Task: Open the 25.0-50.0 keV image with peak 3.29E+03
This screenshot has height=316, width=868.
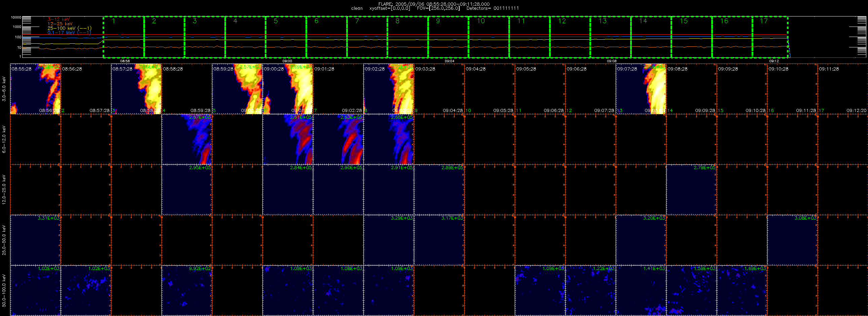Action: [389, 240]
